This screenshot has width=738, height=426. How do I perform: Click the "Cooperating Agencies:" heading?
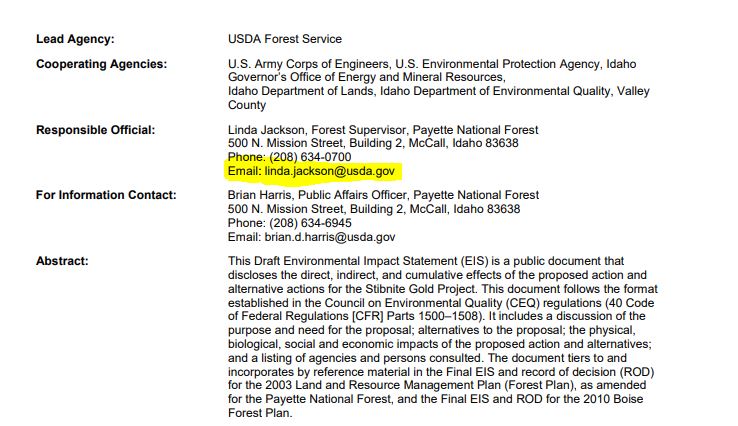tap(101, 64)
